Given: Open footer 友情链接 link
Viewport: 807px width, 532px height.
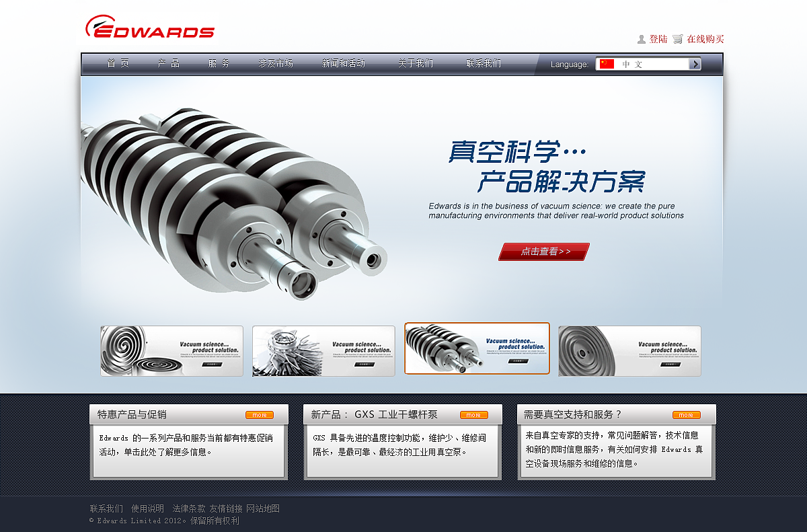Looking at the screenshot, I should [x=226, y=508].
